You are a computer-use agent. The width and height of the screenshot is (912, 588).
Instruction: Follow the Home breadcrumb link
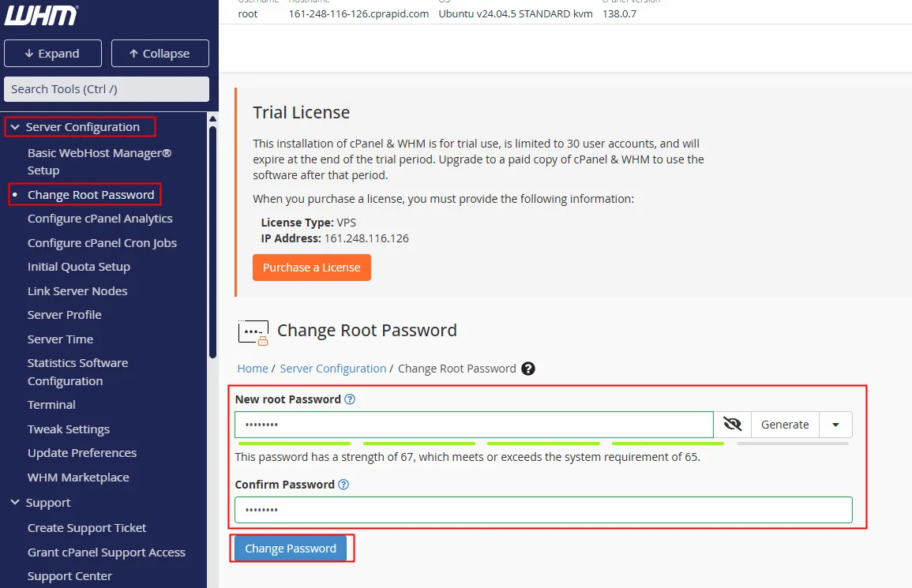pyautogui.click(x=253, y=369)
